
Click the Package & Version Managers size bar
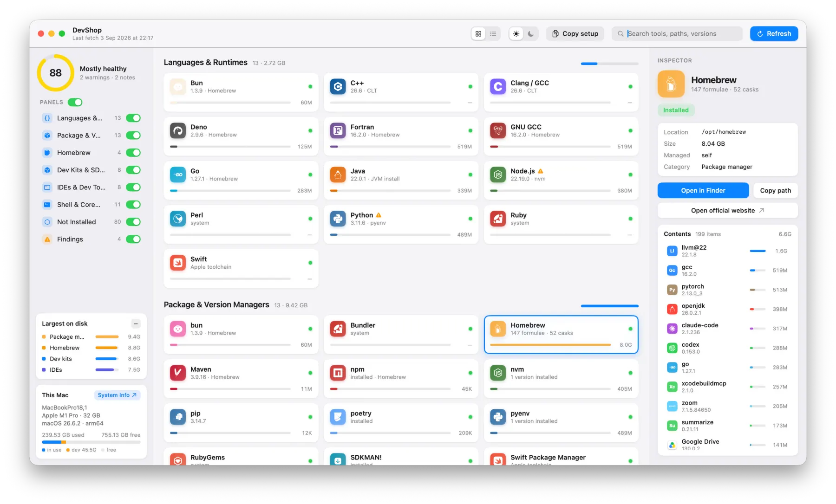[609, 306]
